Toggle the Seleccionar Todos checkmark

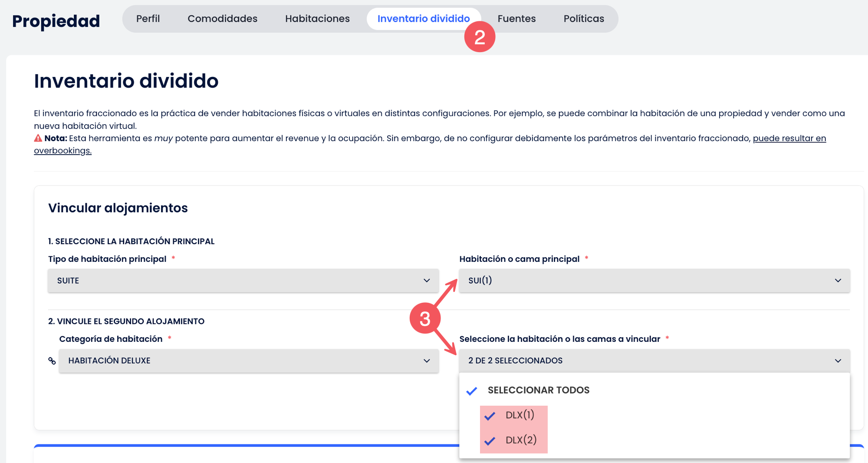[x=472, y=390]
